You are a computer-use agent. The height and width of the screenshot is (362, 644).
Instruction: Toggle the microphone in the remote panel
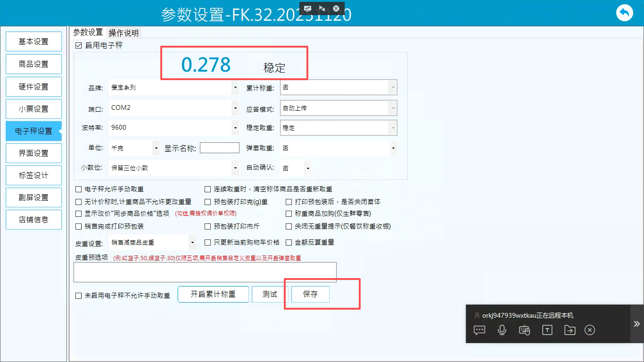[x=502, y=330]
